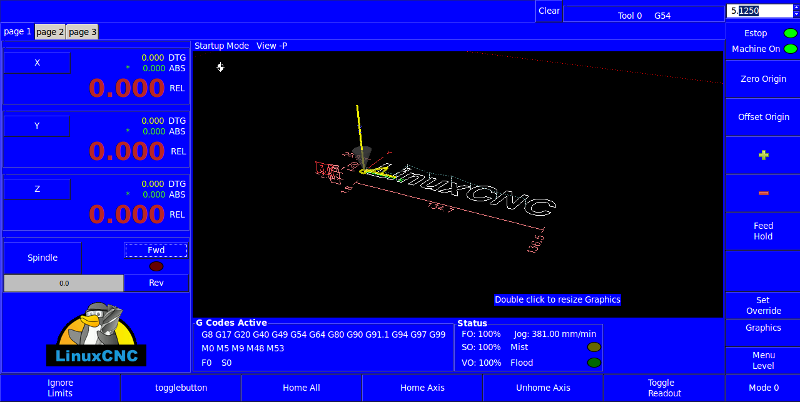Select the Y axis button

click(37, 126)
